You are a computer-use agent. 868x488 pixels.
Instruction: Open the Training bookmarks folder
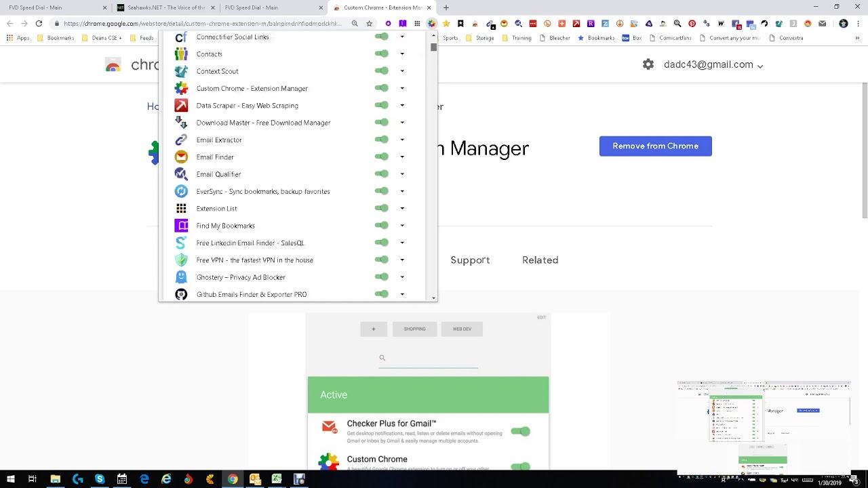pos(517,38)
